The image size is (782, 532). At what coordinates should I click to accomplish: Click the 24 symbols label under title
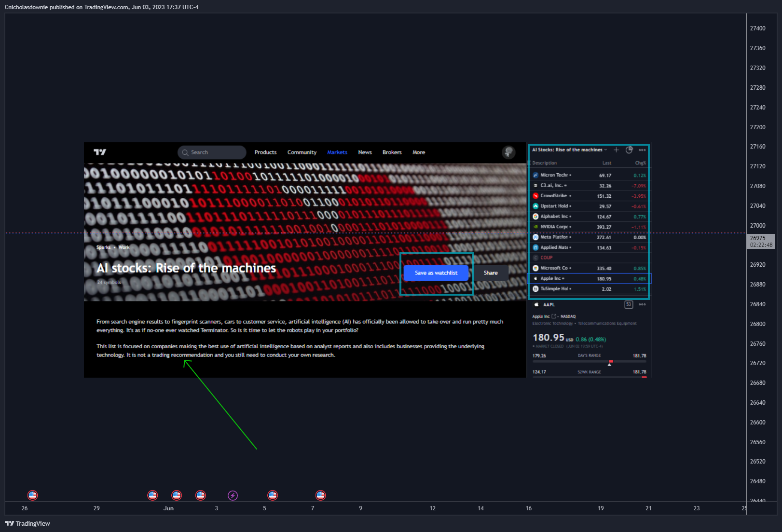(x=109, y=282)
